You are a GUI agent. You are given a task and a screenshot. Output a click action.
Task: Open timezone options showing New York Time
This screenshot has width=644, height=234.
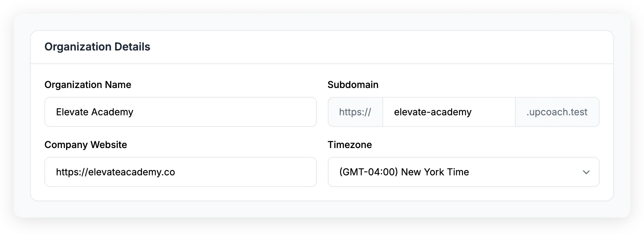click(463, 172)
